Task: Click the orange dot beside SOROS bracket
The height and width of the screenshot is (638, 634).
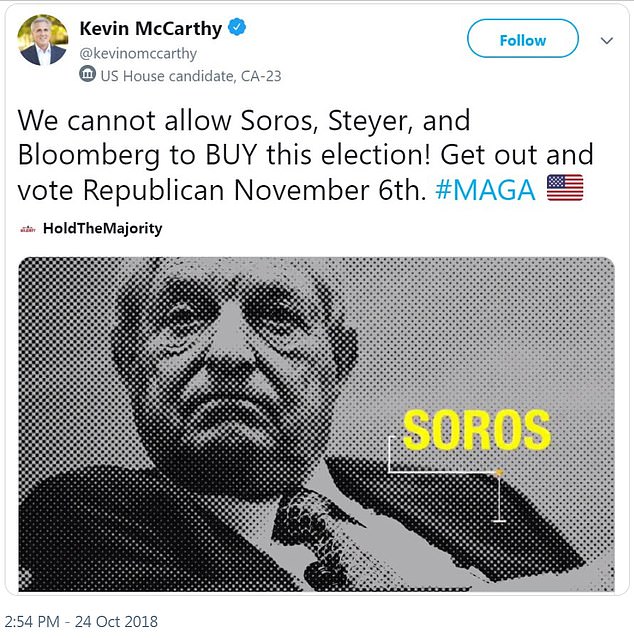Action: (499, 469)
